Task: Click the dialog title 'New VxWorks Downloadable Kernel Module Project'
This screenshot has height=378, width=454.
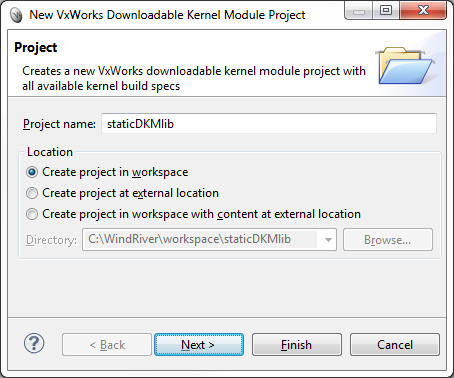Action: point(167,15)
